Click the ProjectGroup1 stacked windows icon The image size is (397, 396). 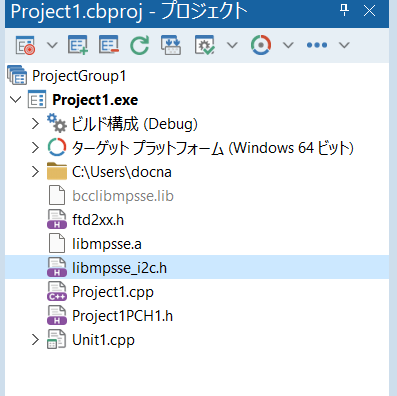[x=17, y=75]
